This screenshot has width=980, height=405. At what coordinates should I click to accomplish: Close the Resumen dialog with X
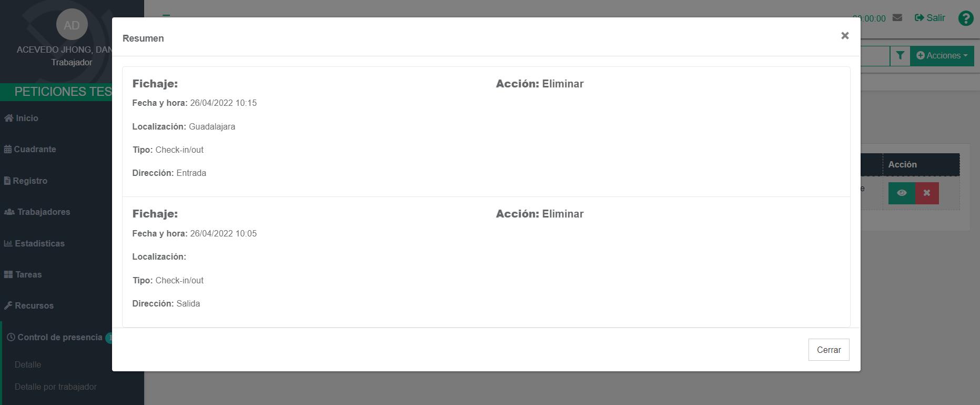click(x=845, y=36)
